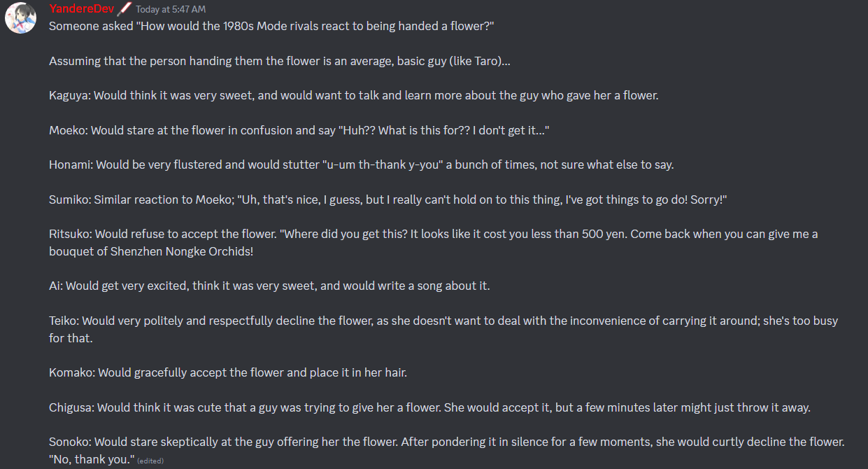The image size is (868, 469).
Task: Click the line starting 'Assuming that the person'
Action: point(279,61)
